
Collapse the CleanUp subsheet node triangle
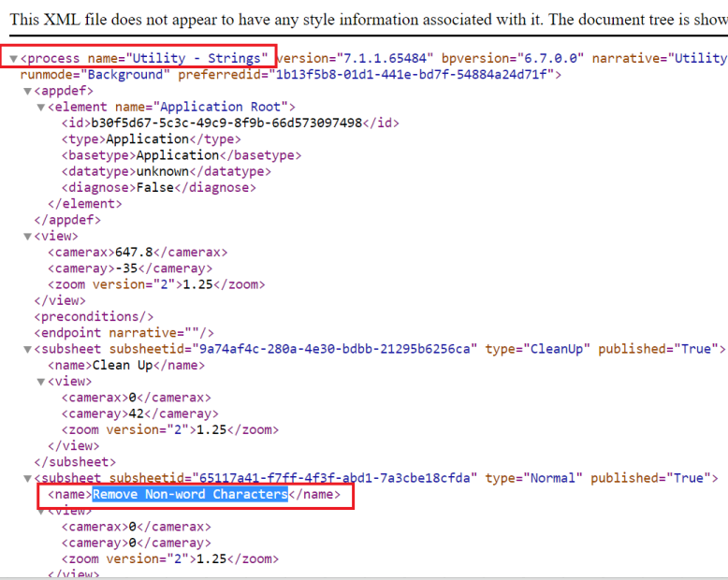point(28,350)
